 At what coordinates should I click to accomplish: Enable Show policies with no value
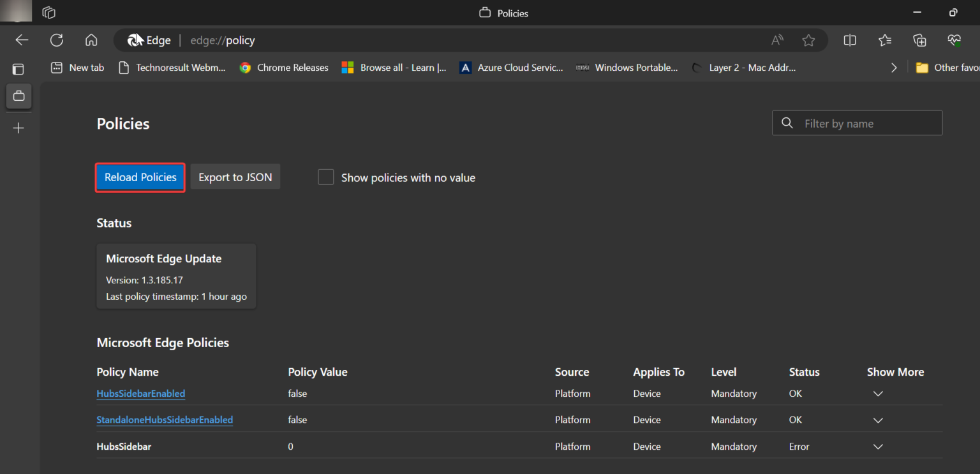pyautogui.click(x=326, y=177)
